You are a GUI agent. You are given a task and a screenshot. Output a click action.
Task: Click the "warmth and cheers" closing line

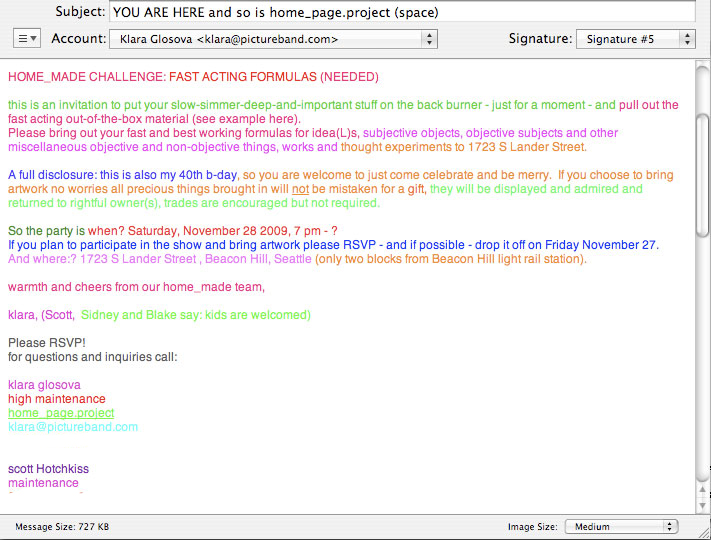click(x=136, y=287)
